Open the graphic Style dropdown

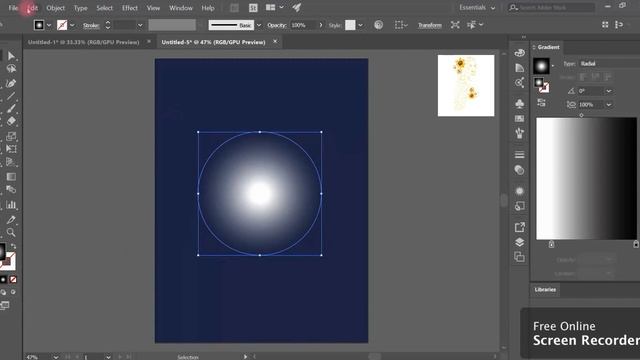360,25
